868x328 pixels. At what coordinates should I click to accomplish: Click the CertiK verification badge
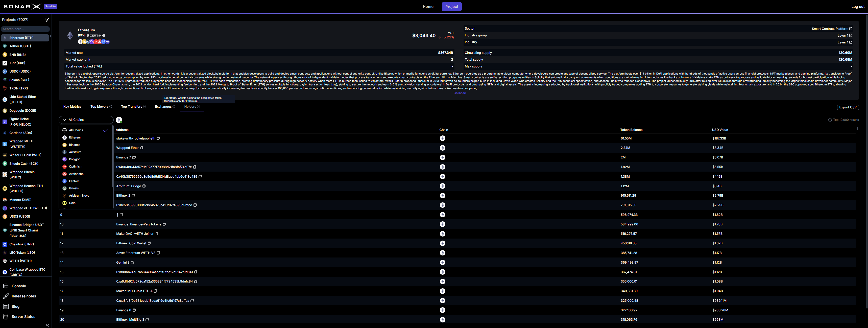coord(103,35)
